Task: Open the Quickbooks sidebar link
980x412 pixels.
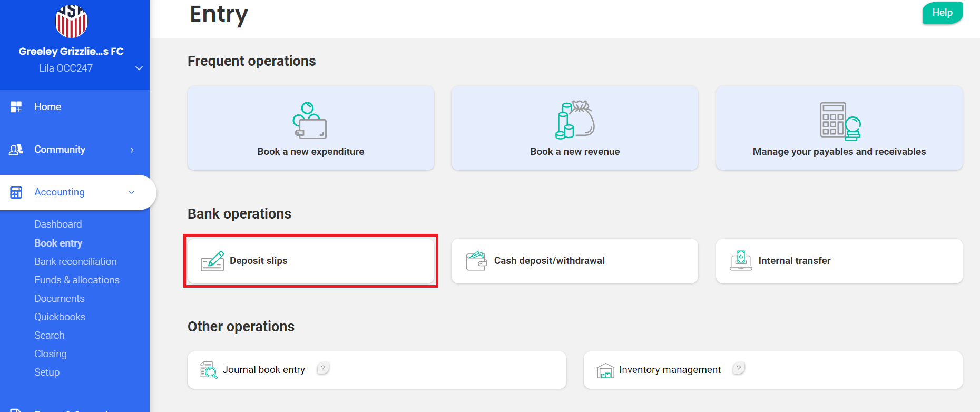Action: [60, 317]
